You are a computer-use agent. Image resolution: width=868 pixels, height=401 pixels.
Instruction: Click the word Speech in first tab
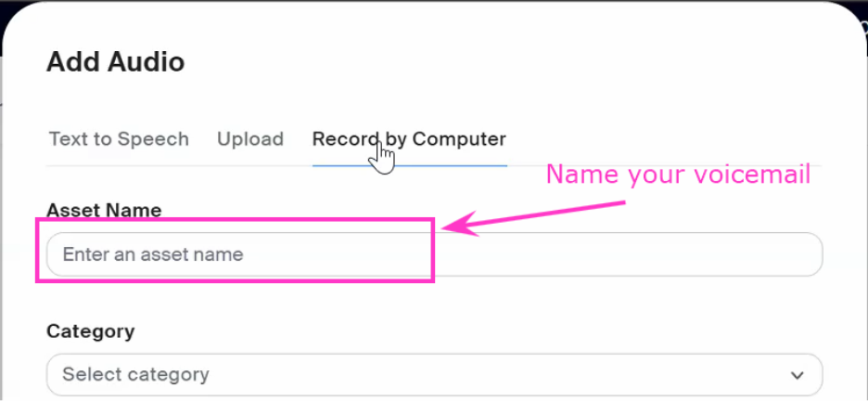pos(158,139)
